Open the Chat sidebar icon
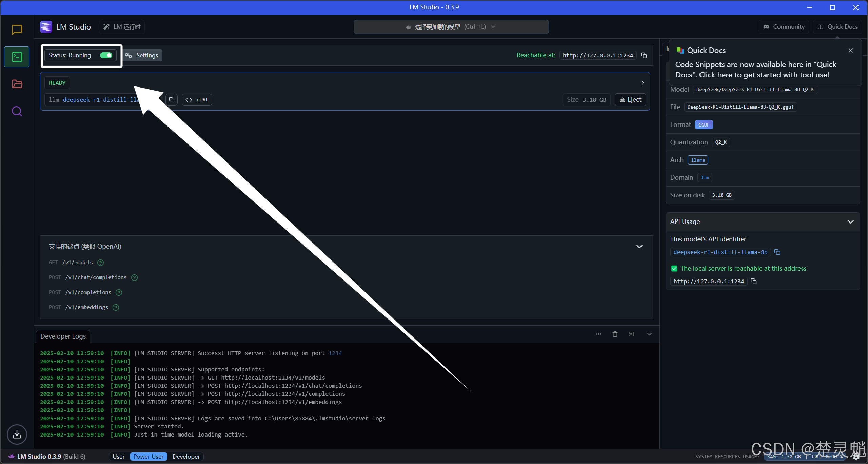The image size is (868, 464). click(17, 30)
